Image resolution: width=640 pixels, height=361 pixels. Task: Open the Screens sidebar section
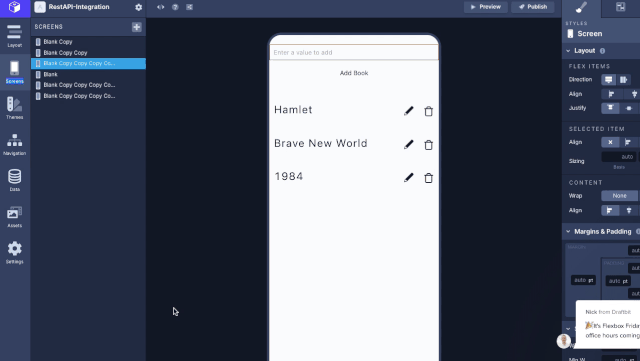[15, 72]
